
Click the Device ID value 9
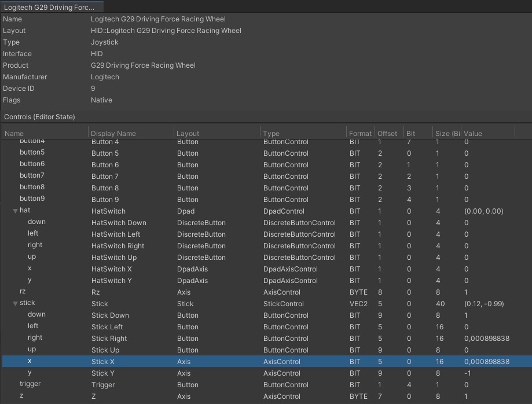[x=93, y=89]
